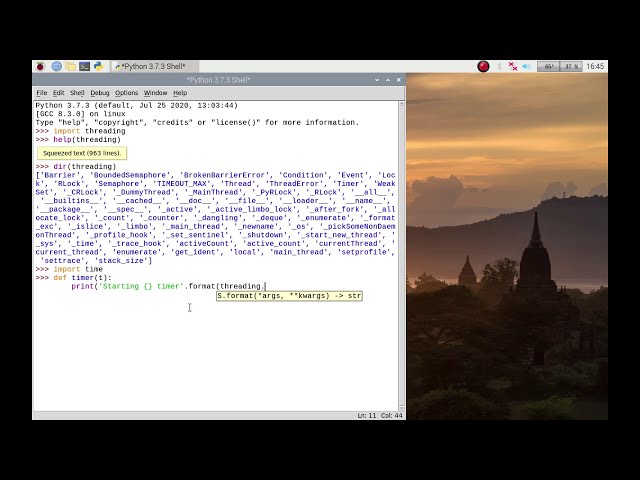Click 'BoundedSemaphore' in the dir output
Image resolution: width=640 pixels, height=480 pixels.
(x=130, y=175)
